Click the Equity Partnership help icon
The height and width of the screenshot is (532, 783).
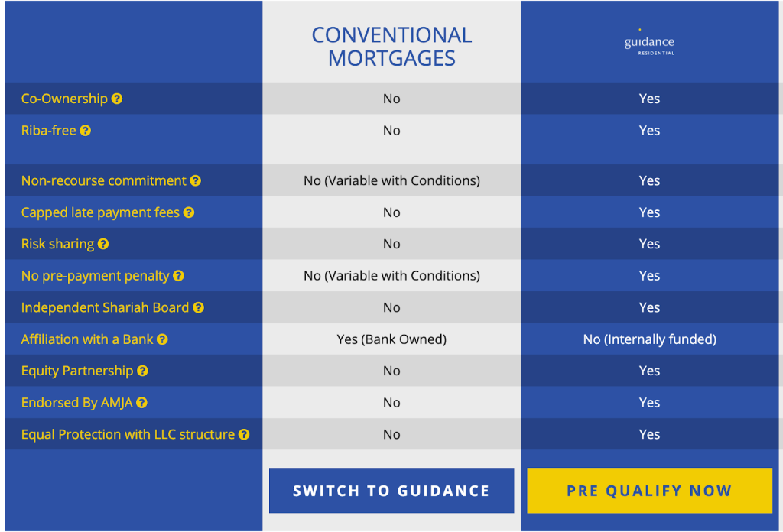[x=142, y=371]
